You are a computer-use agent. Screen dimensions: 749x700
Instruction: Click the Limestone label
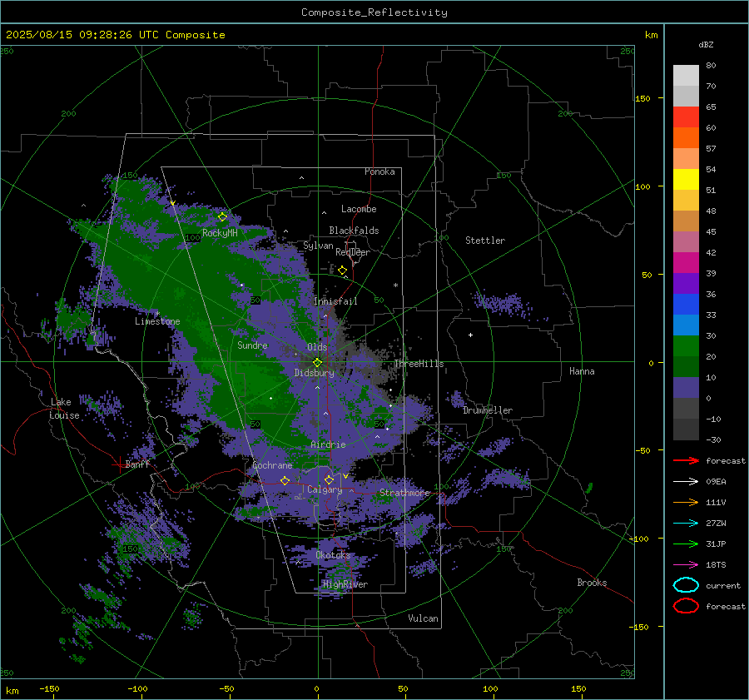(157, 321)
